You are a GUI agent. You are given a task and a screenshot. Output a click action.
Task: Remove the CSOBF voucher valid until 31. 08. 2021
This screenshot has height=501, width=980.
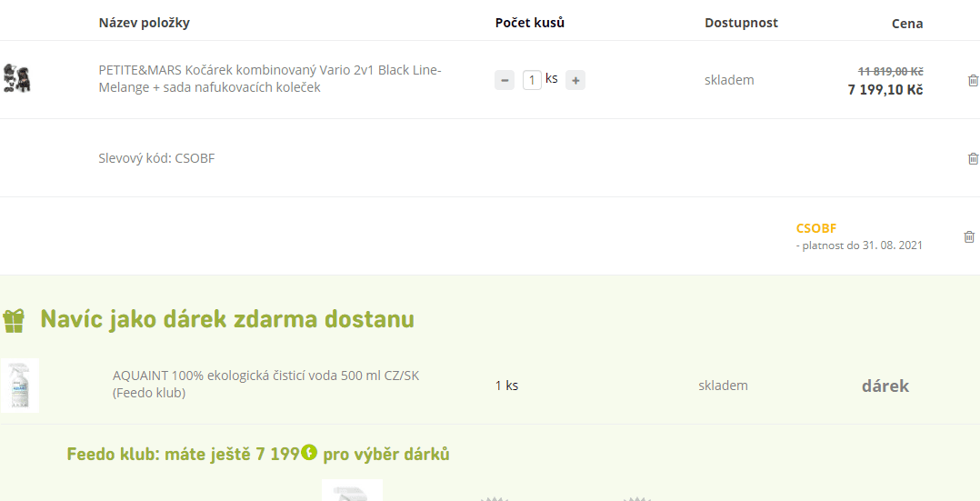coord(969,236)
